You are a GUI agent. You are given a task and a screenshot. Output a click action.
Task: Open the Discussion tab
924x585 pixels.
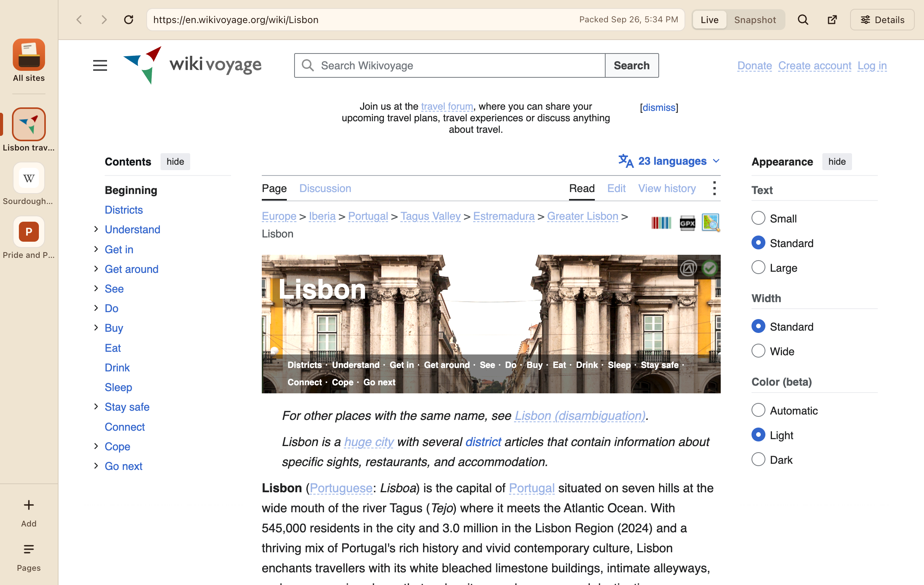tap(325, 189)
